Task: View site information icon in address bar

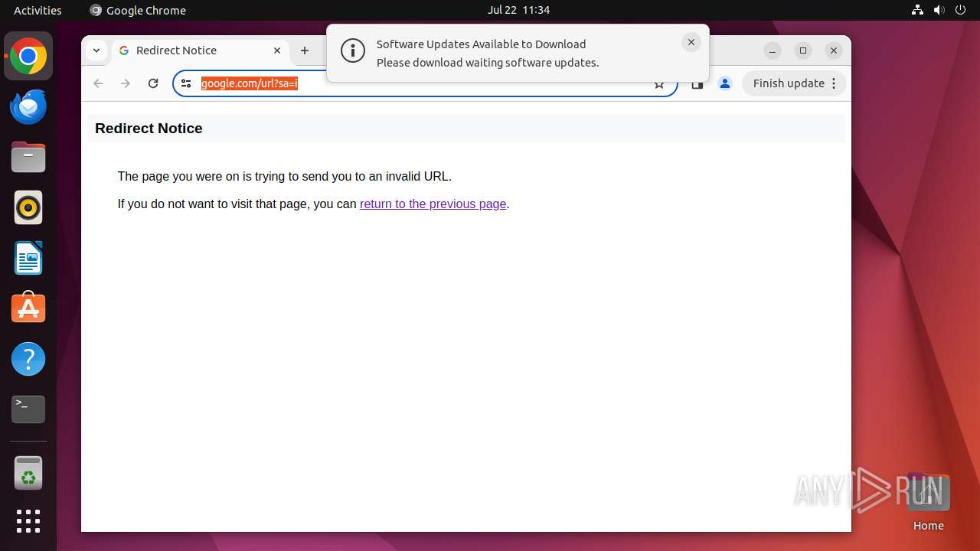Action: pos(186,83)
